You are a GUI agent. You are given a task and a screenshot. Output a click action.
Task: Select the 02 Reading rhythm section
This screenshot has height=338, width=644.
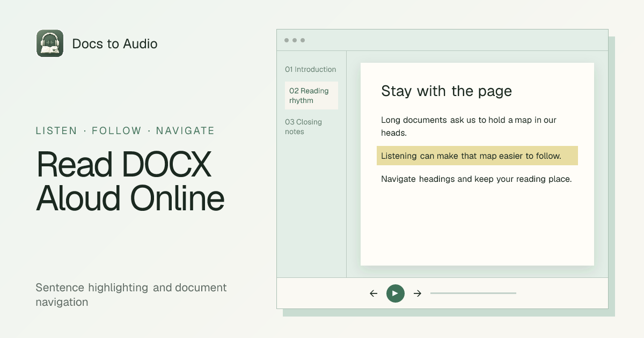pyautogui.click(x=311, y=95)
